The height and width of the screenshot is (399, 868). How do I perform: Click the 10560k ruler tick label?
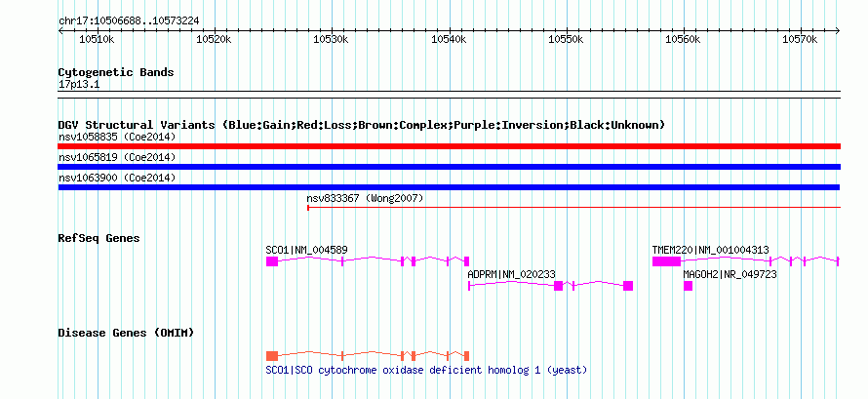point(684,39)
